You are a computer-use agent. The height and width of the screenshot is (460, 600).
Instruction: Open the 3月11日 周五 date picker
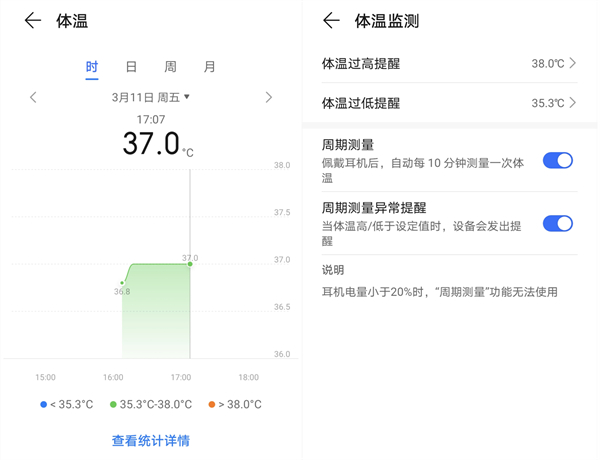coord(151,97)
